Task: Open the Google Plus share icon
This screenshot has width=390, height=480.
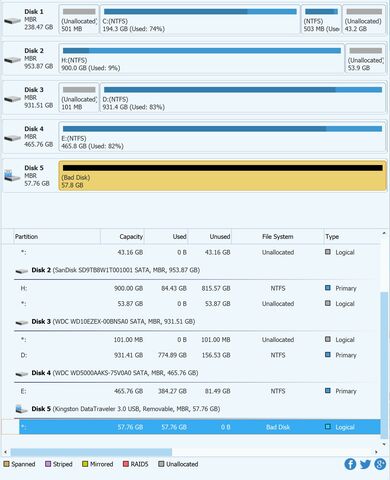Action: point(380,464)
